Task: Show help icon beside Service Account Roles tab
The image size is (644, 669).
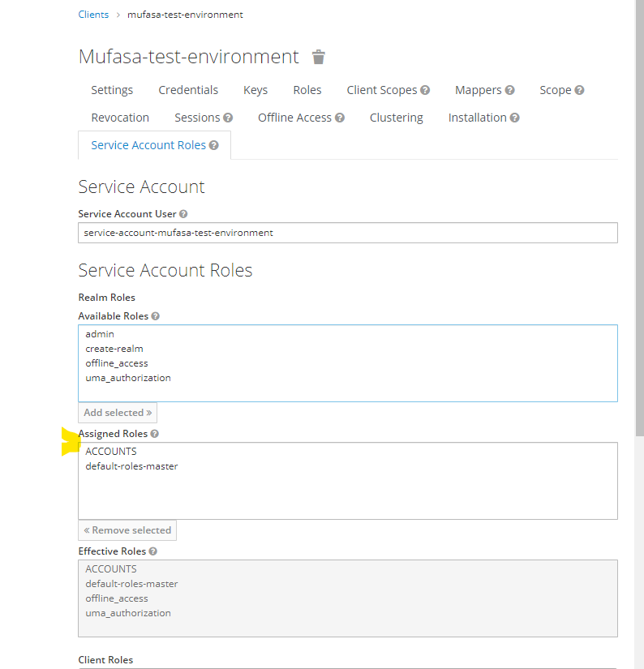Action: tap(214, 145)
